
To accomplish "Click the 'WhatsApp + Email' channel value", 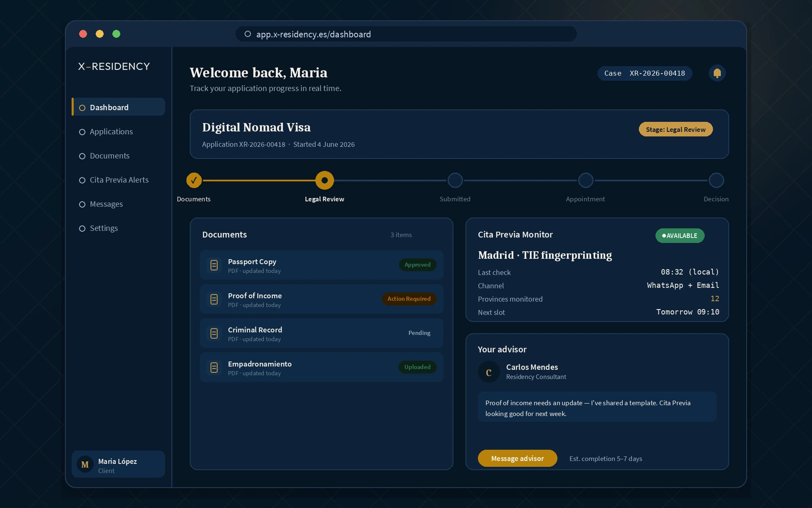I will [683, 285].
